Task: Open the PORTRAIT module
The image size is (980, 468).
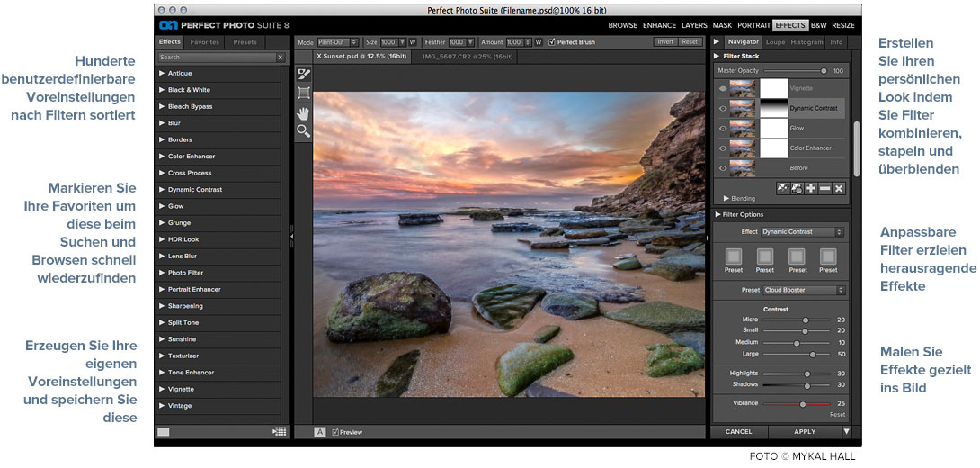Action: point(753,25)
